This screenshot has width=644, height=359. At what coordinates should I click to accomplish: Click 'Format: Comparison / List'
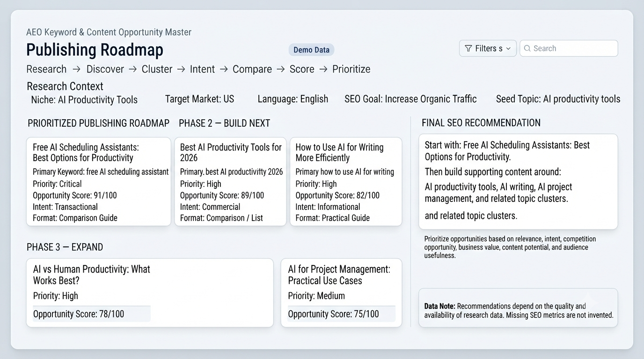221,218
